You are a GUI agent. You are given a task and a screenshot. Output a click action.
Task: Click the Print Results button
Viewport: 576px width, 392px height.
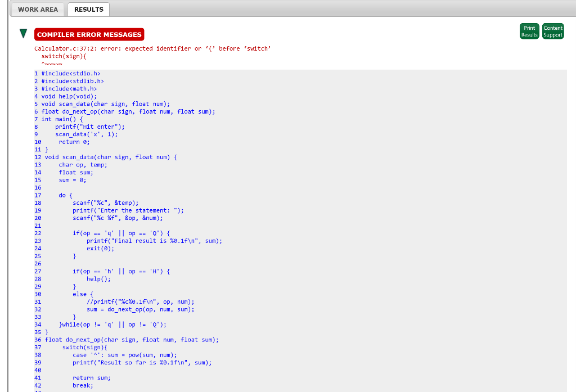(529, 31)
